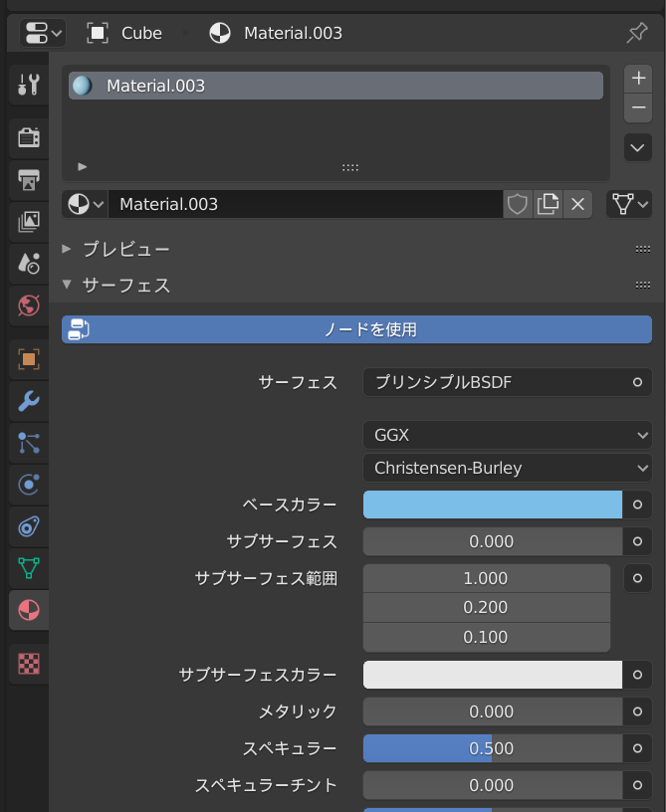
Task: Open the Physics properties tab
Action: [29, 485]
